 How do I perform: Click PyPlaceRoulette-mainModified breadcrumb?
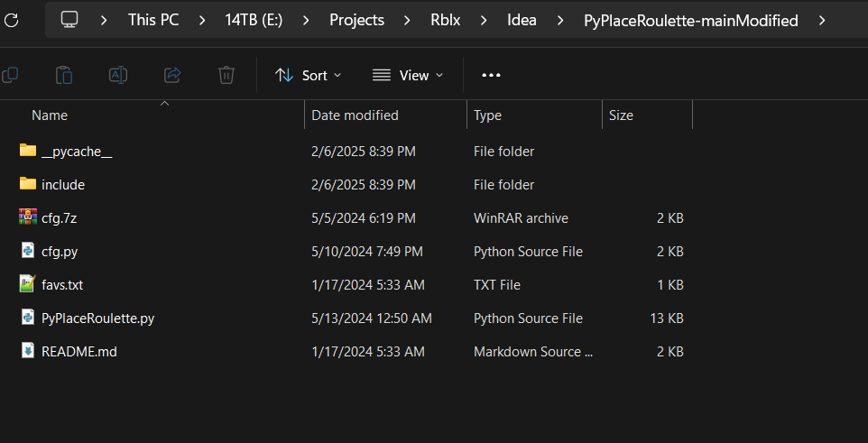click(x=691, y=21)
